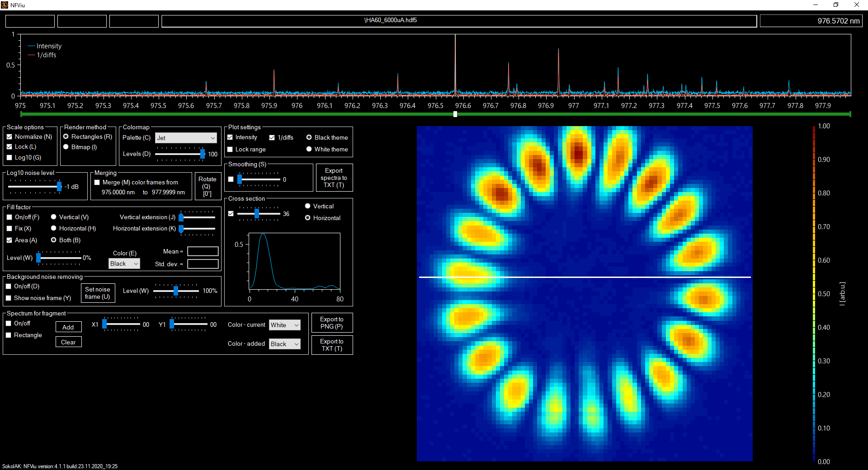Image resolution: width=868 pixels, height=470 pixels.
Task: Click the Mean value input field
Action: coord(203,251)
